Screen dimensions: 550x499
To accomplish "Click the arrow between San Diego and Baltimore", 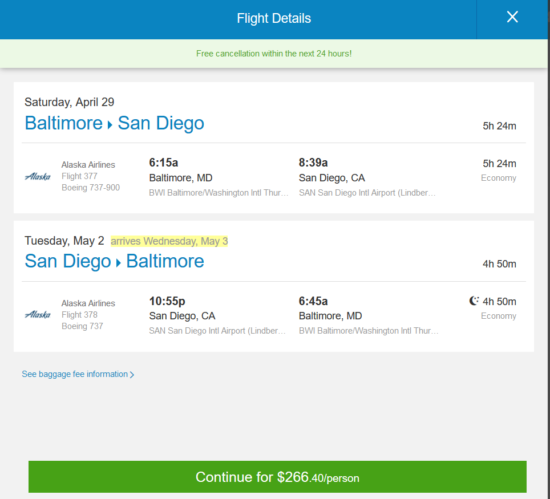I will [119, 263].
